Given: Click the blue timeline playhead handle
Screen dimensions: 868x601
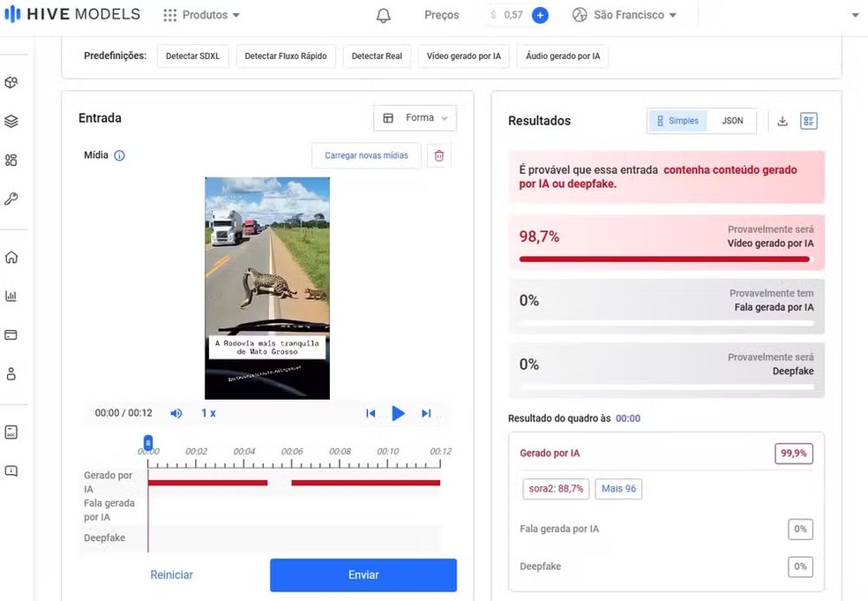Looking at the screenshot, I should pos(148,442).
